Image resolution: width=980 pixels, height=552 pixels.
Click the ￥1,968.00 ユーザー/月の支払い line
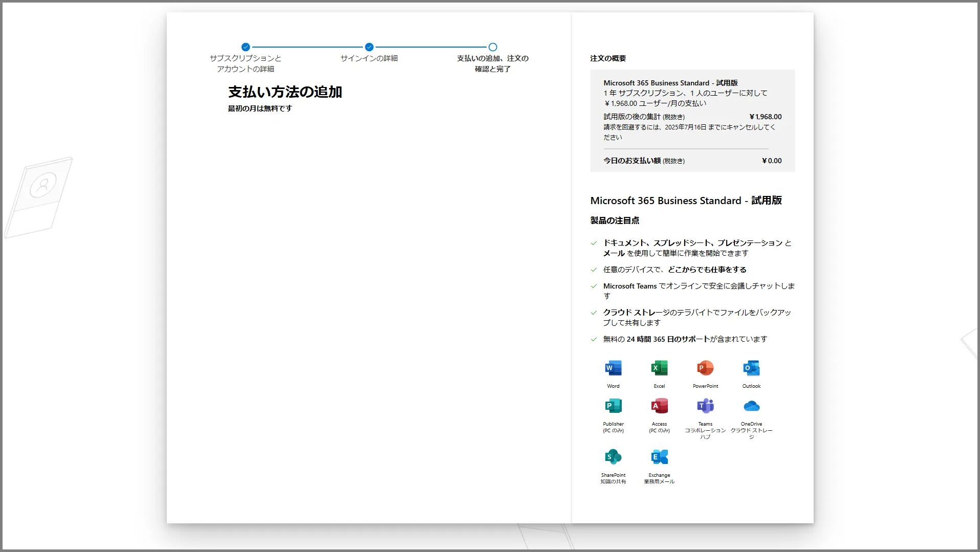[x=655, y=103]
